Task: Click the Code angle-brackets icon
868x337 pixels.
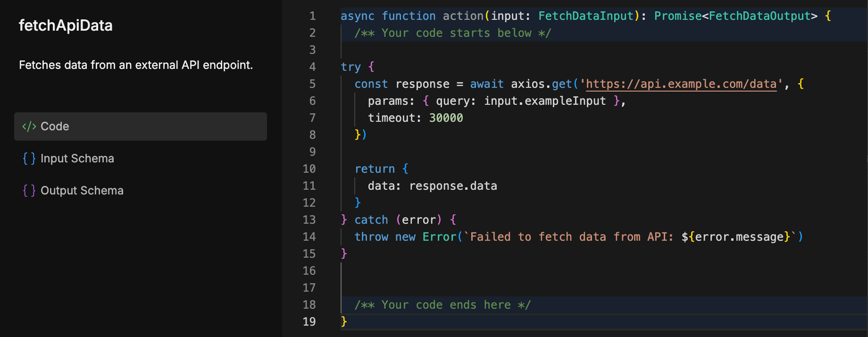Action: click(29, 126)
